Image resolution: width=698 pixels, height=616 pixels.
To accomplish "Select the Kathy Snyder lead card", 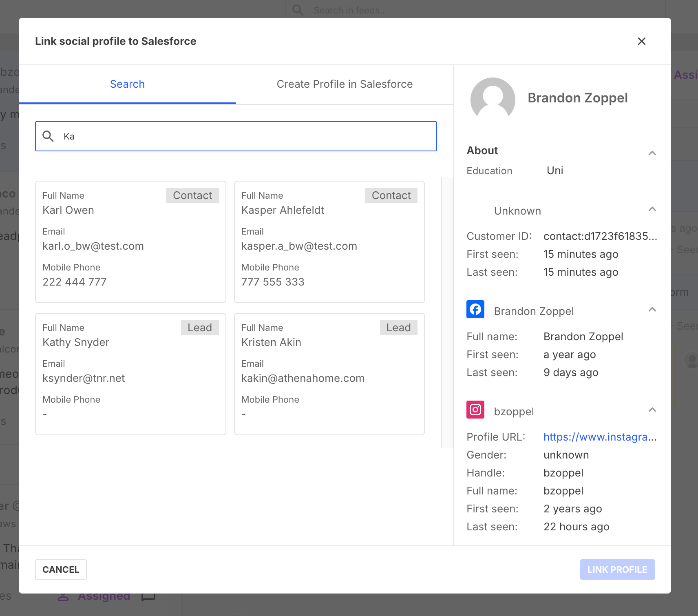I will pyautogui.click(x=130, y=374).
